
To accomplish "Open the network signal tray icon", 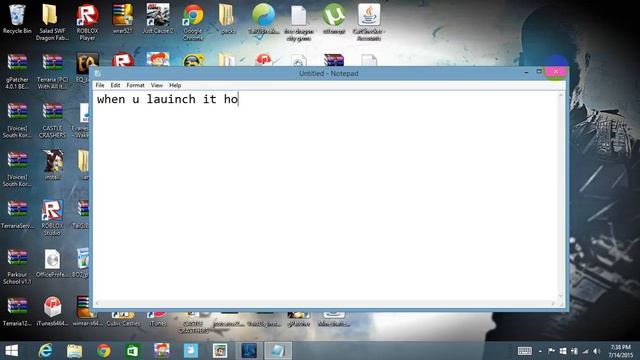I will (x=586, y=351).
